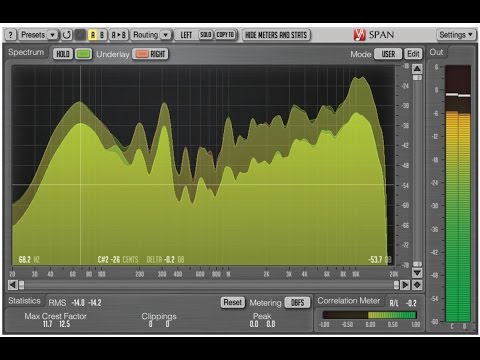Image resolution: width=480 pixels, height=360 pixels.
Task: Click the frequency scroll right arrow
Action: point(405,285)
